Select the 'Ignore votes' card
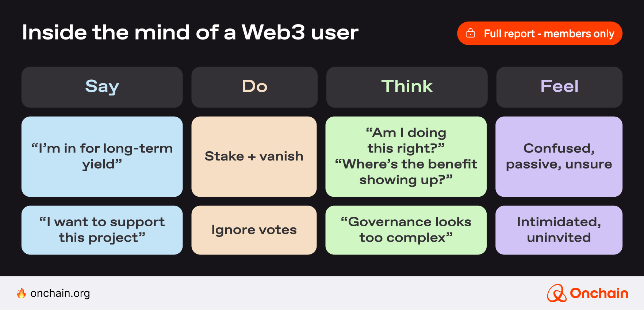Screen dimensions: 644x310 (x=254, y=230)
